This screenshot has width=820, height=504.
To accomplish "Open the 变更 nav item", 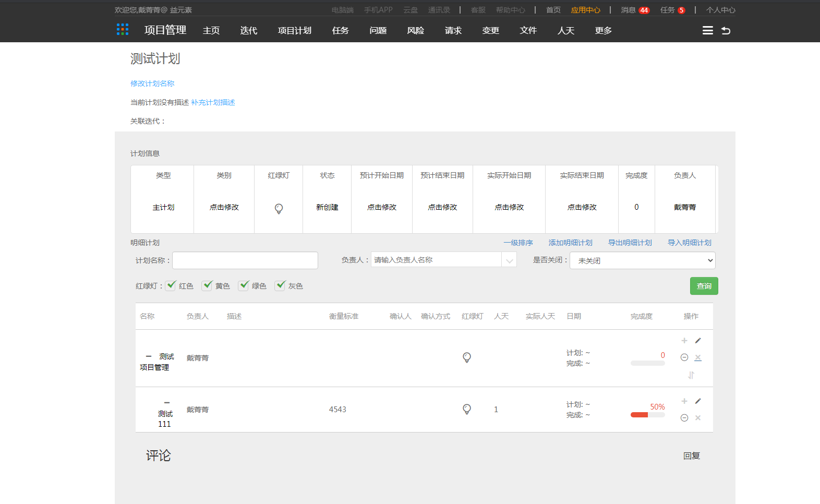I will point(491,30).
